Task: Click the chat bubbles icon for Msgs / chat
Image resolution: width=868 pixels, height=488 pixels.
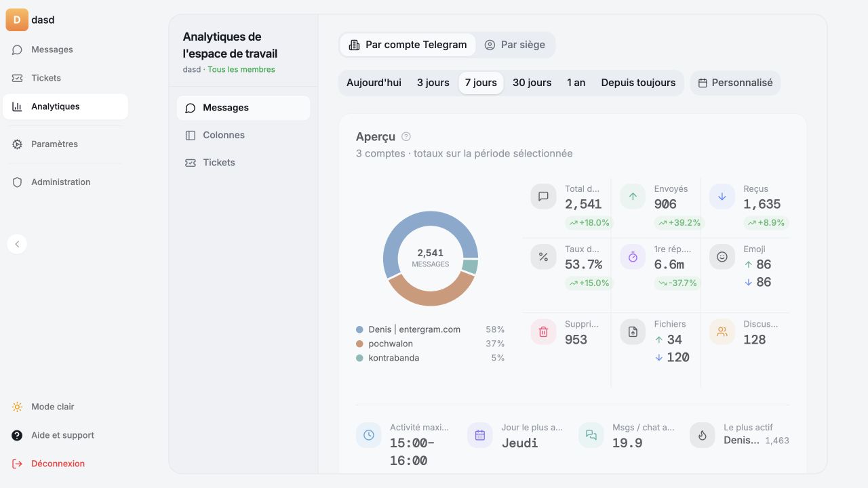Action: click(x=591, y=435)
